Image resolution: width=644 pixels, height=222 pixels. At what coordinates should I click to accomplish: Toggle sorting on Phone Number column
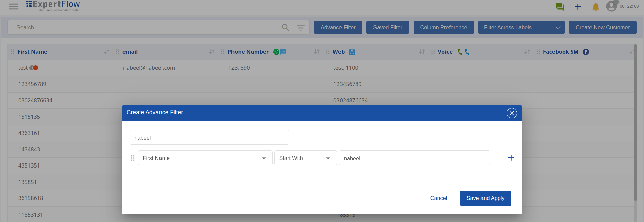[x=317, y=52]
